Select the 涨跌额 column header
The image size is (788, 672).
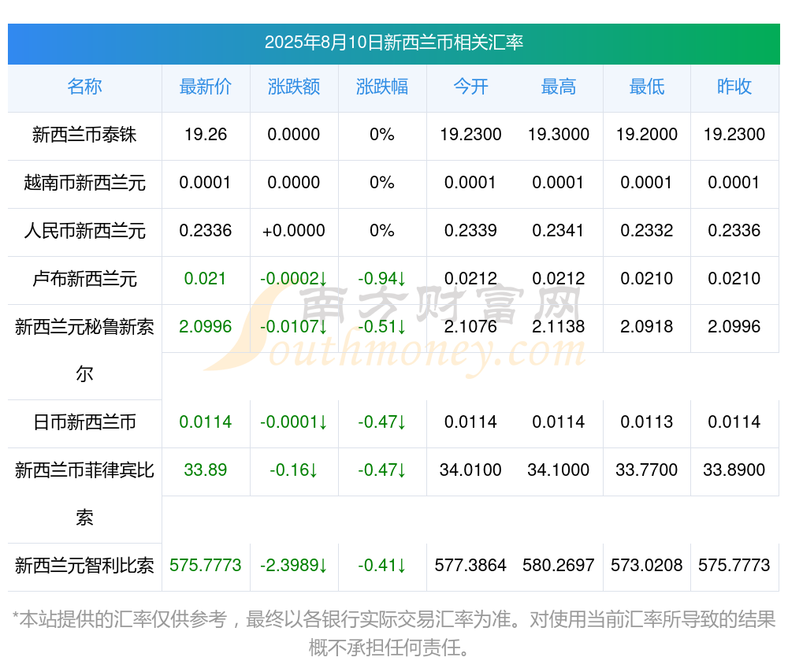pos(294,87)
